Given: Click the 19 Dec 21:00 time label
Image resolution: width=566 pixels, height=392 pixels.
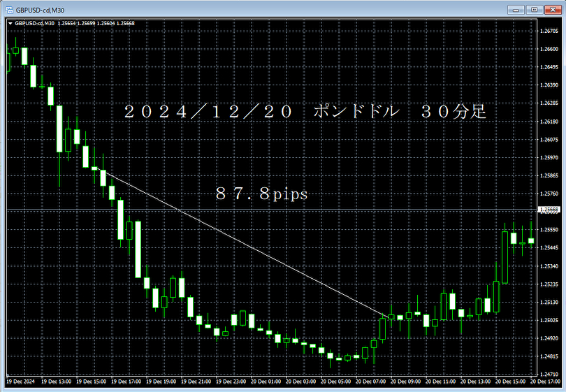Looking at the screenshot, I should [196, 382].
